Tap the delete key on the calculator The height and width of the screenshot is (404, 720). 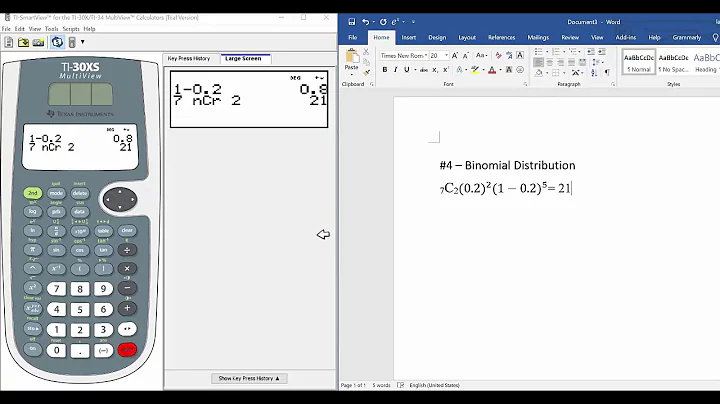coord(79,193)
